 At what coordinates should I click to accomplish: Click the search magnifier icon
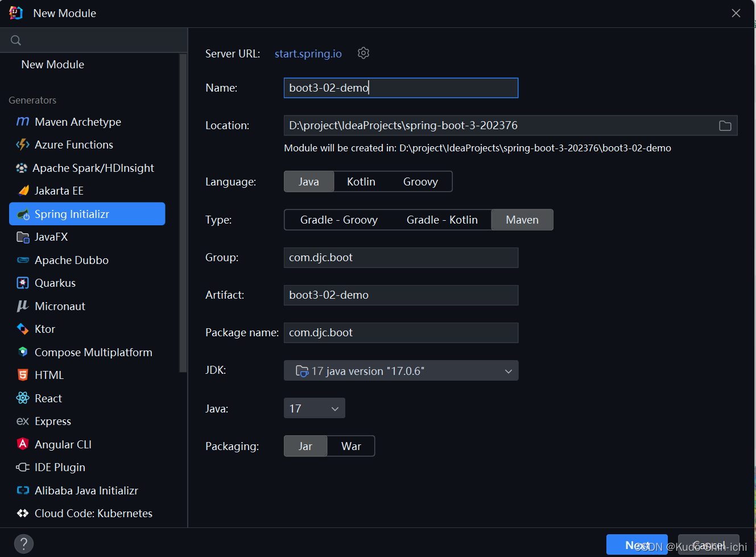(16, 40)
